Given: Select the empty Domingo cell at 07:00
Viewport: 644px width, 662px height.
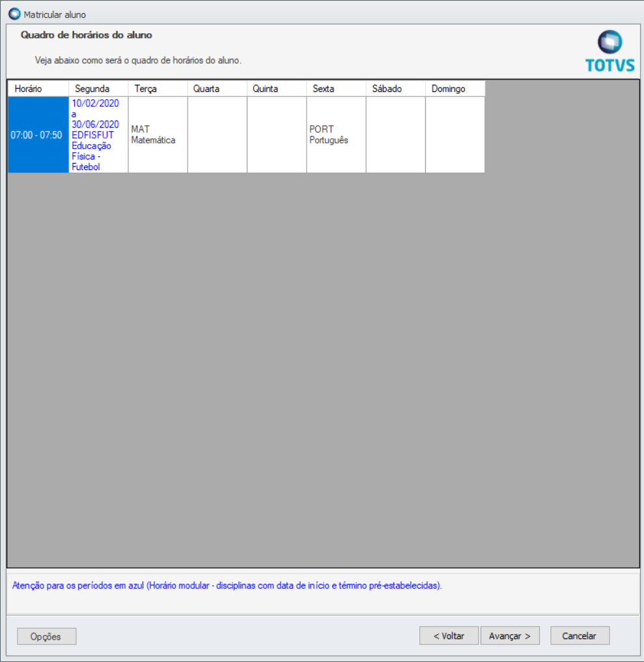Looking at the screenshot, I should tap(455, 135).
